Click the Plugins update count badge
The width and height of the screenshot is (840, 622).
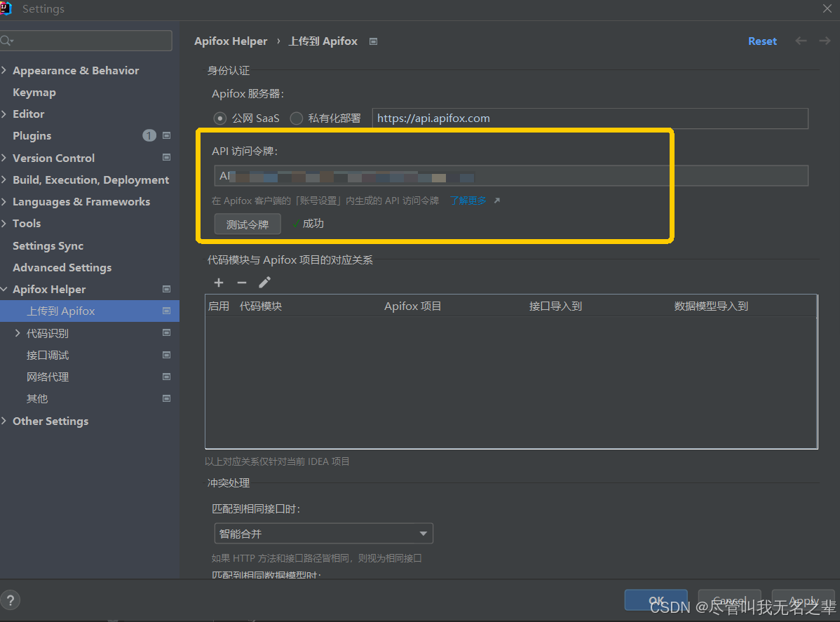[149, 135]
